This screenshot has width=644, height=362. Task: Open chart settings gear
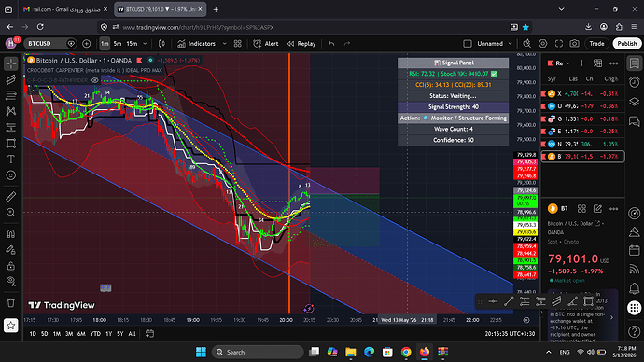pyautogui.click(x=543, y=44)
